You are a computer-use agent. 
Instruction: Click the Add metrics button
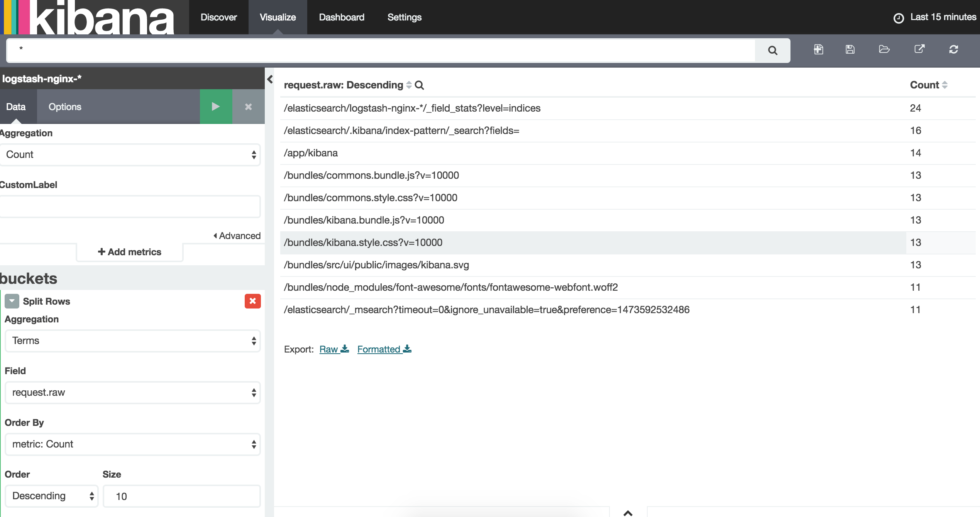(129, 252)
